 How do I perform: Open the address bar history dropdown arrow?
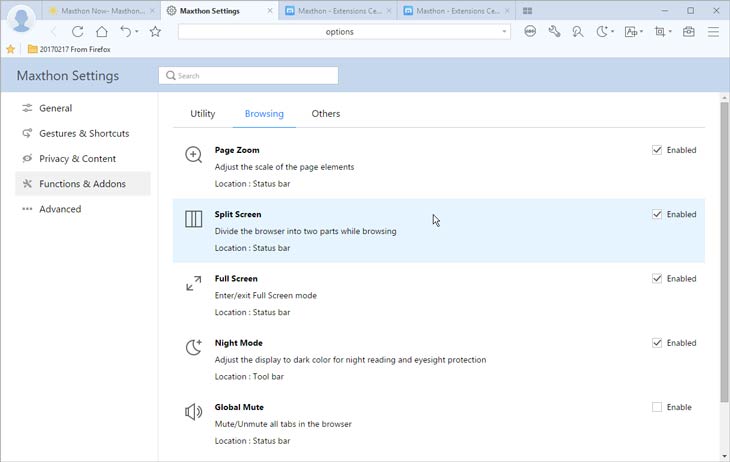click(x=504, y=32)
